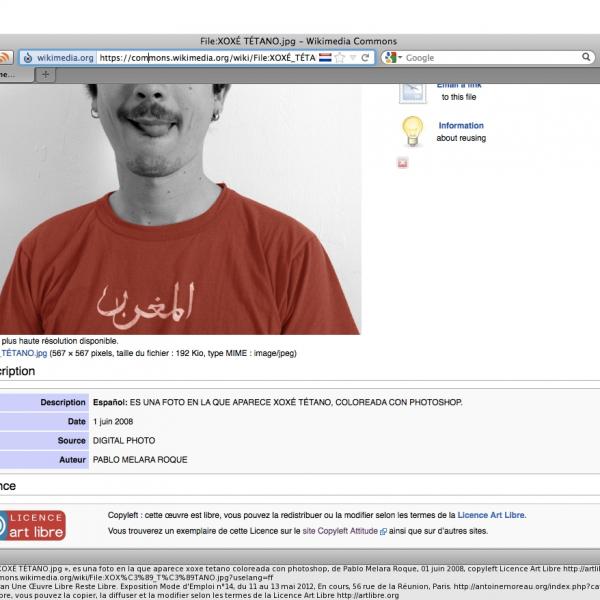Click the Date row label
Image resolution: width=600 pixels, height=600 pixels.
pos(77,421)
